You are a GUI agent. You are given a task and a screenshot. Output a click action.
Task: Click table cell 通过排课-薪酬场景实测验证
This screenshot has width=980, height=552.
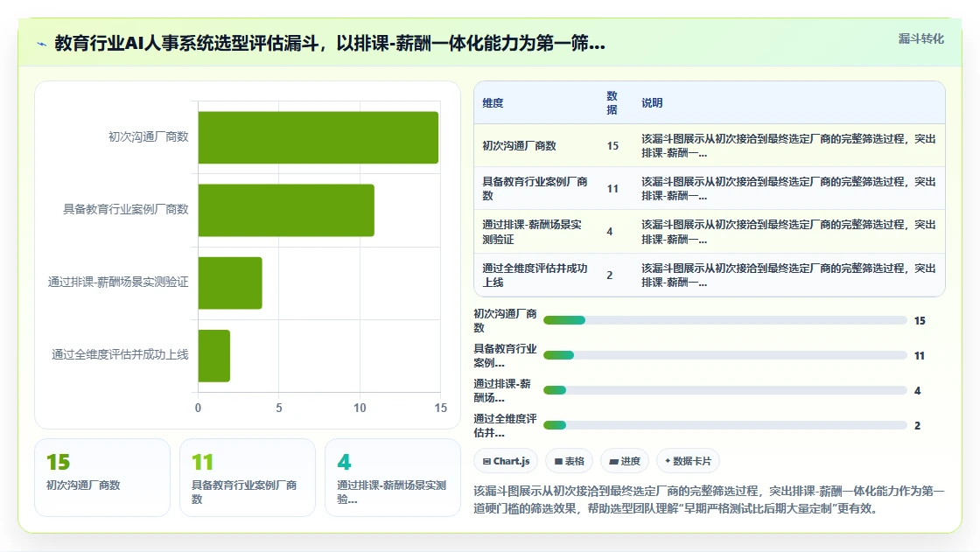532,232
